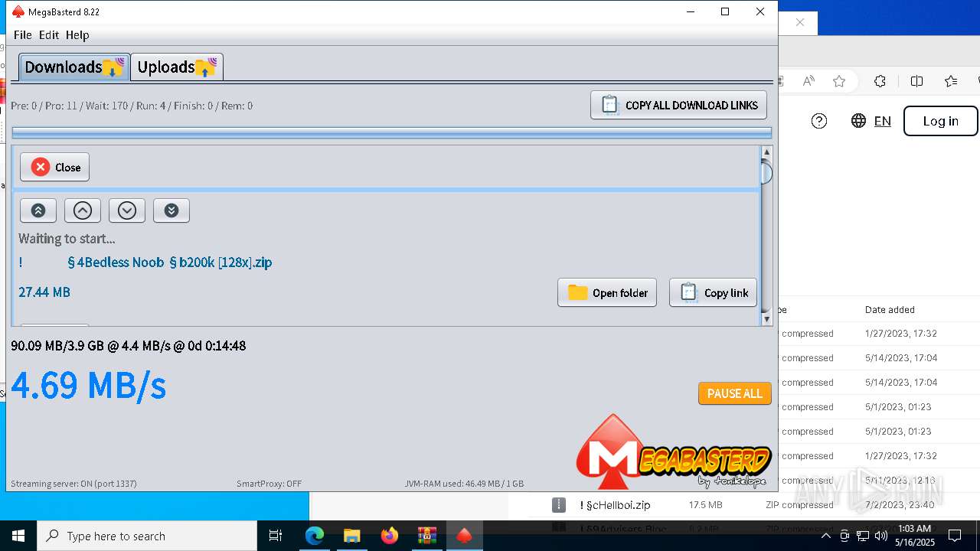Open folder for Bedless Noob zip
This screenshot has width=980, height=551.
tap(607, 292)
